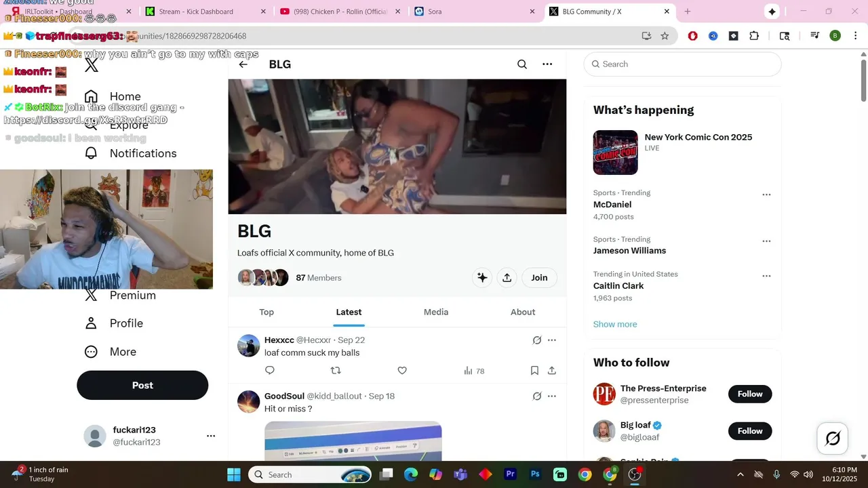Go to Profile in the sidebar
Screen dimensions: 868x488
point(114,323)
